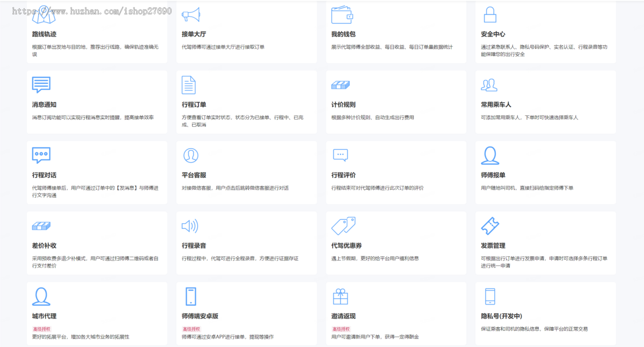Click the megaphone icon above 接单大厅
644x347 pixels.
coord(191,15)
